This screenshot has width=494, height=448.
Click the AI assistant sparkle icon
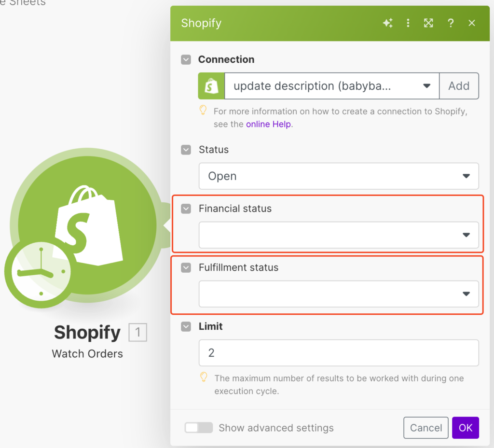[387, 23]
